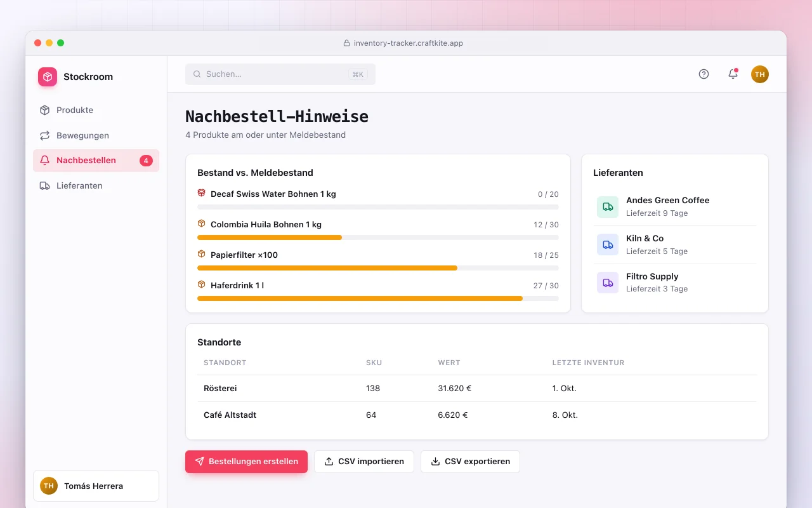Image resolution: width=812 pixels, height=508 pixels.
Task: Click the Nachbestellen badge showing 4
Action: [146, 161]
